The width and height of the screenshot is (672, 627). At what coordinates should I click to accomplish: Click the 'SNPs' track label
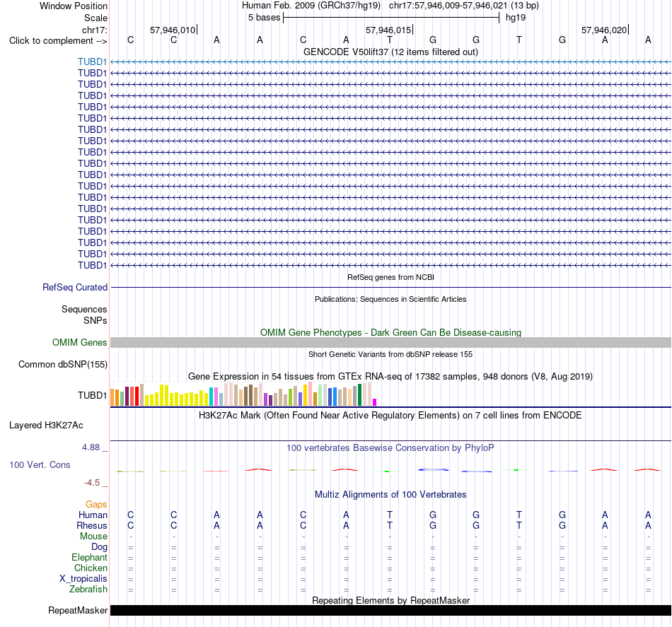click(95, 320)
